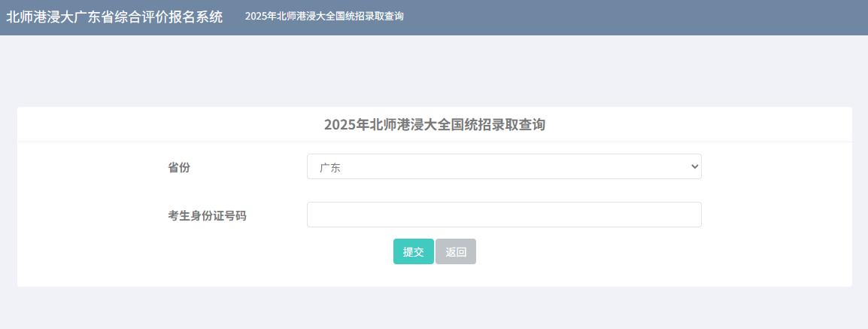Focus the 考生身份证号码 text input
868x329 pixels.
(503, 215)
